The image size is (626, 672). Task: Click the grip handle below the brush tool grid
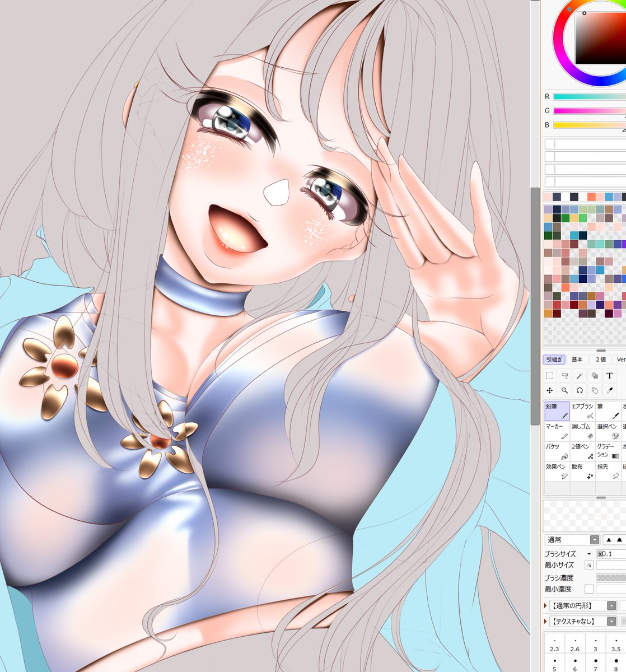pos(601,497)
